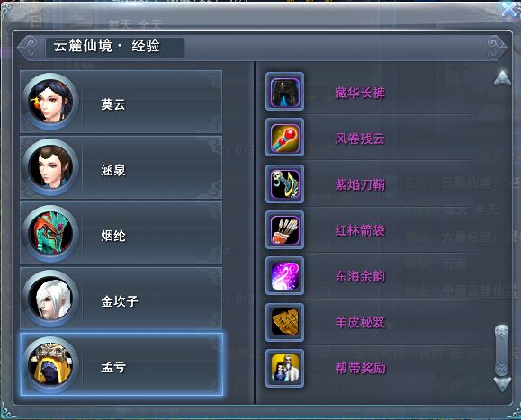This screenshot has height=420, width=521.
Task: Choose the 金坎子 boss entry
Action: click(121, 299)
